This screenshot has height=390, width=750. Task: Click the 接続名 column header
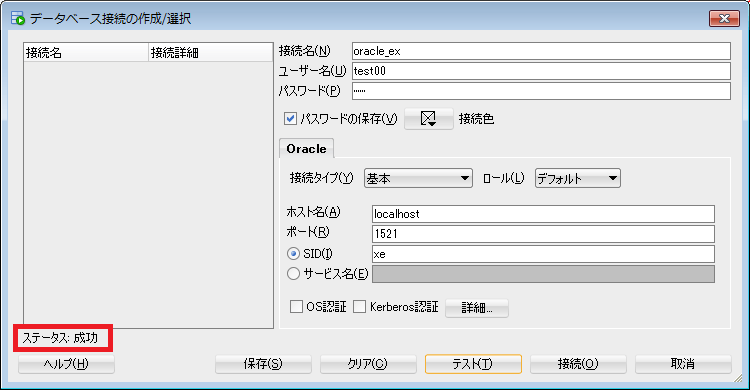(x=86, y=53)
